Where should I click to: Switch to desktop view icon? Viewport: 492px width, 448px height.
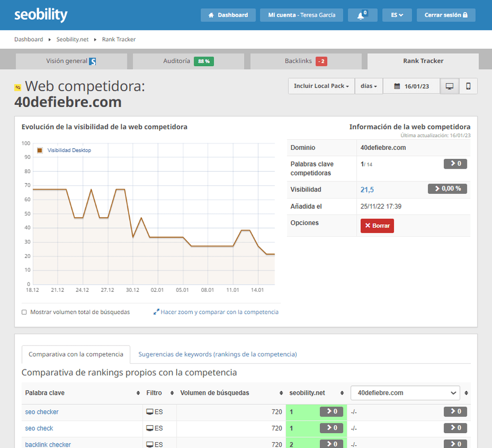click(450, 86)
